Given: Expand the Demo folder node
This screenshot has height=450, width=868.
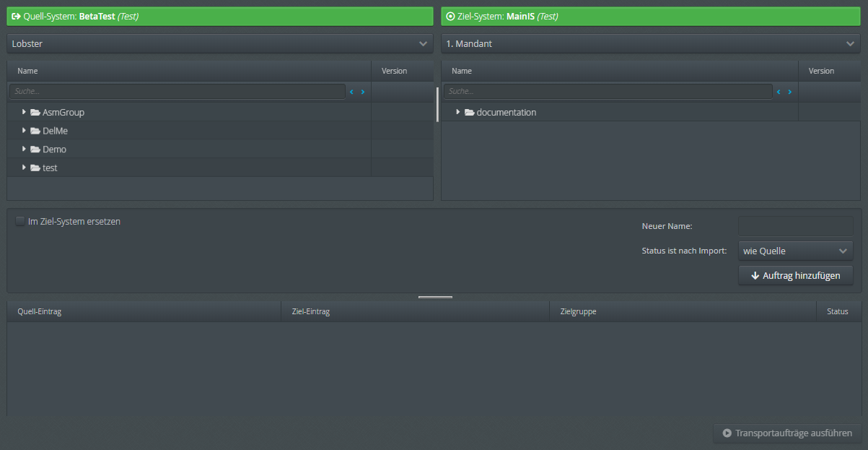Looking at the screenshot, I should click(25, 149).
